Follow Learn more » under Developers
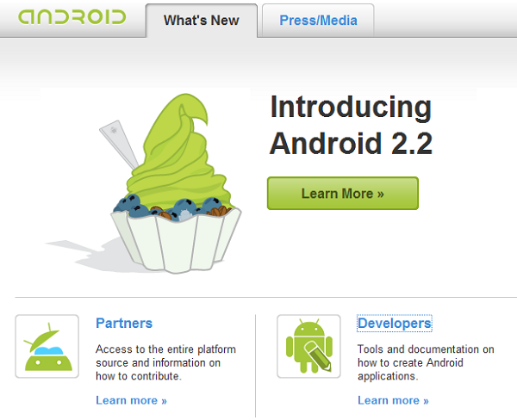Viewport: 517px width, 420px height. (x=393, y=400)
